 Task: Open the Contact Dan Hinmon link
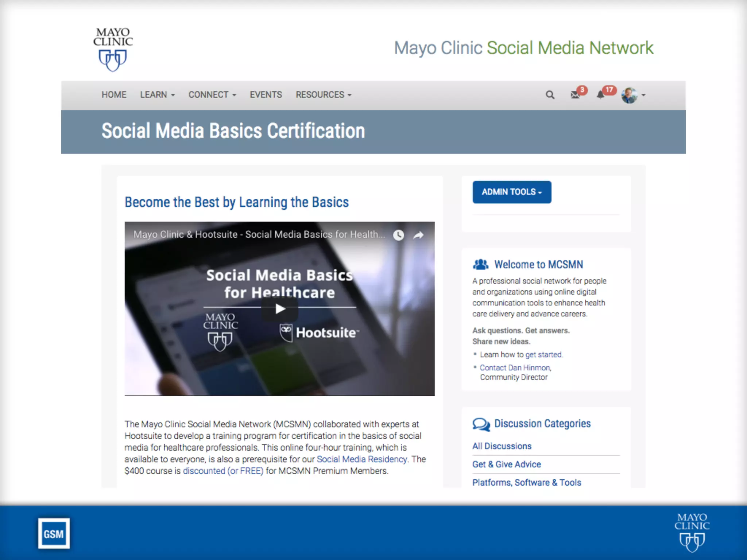pos(515,367)
